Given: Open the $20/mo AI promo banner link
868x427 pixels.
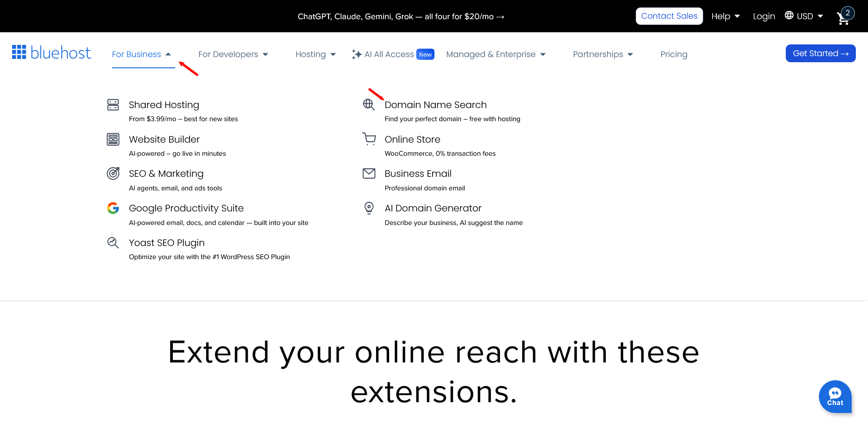Looking at the screenshot, I should [401, 16].
